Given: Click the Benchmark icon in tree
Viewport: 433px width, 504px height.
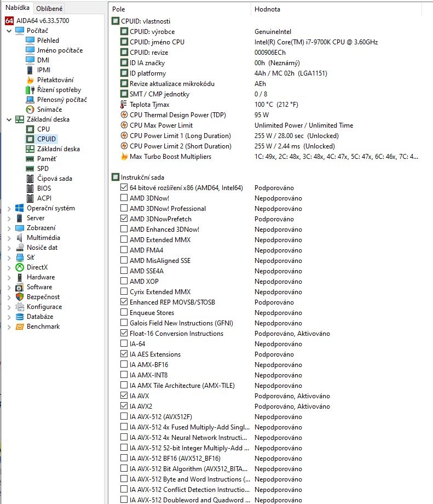Looking at the screenshot, I should pos(20,327).
